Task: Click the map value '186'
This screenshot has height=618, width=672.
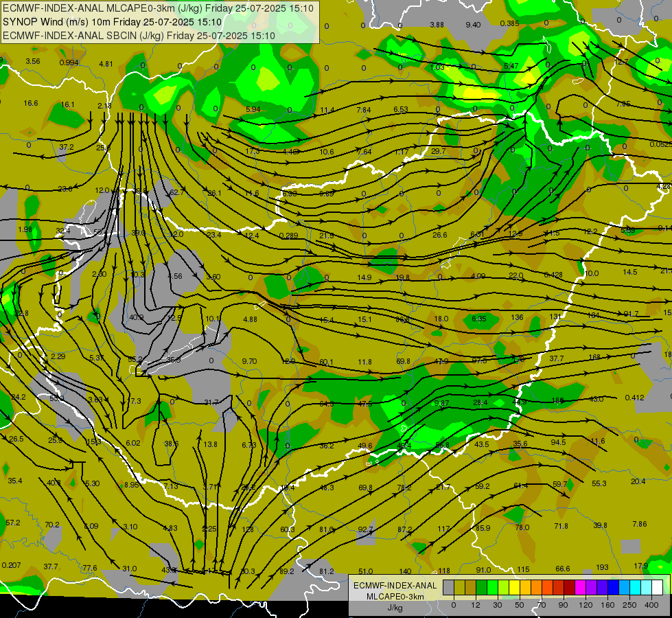Action: 557,400
